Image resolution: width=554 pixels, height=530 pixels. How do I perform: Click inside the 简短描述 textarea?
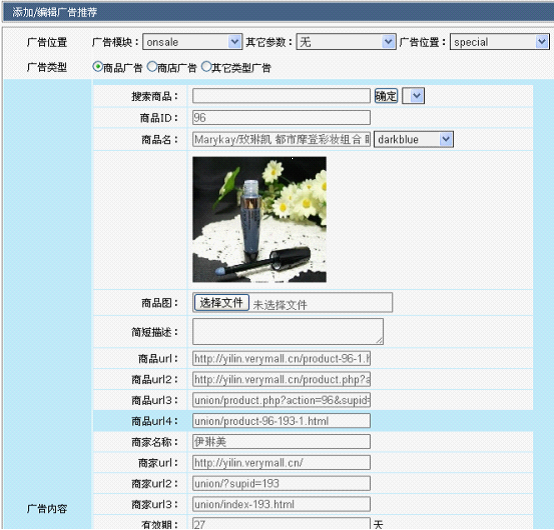(288, 331)
